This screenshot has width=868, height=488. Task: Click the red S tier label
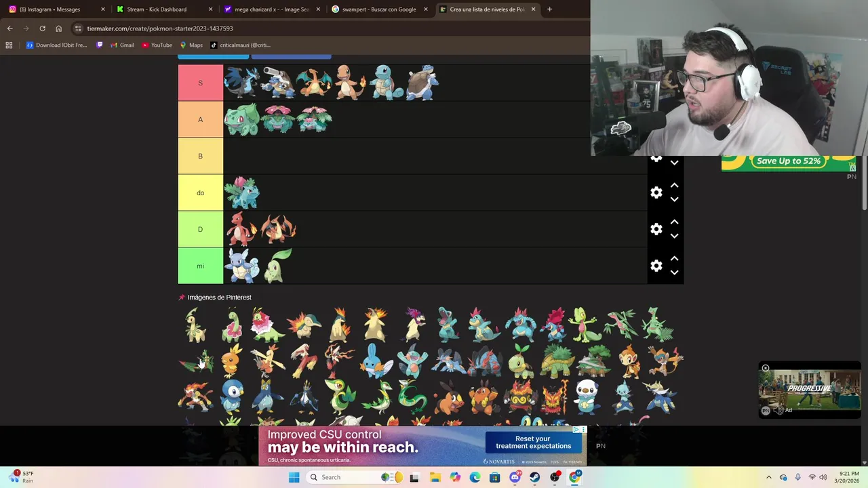(200, 83)
